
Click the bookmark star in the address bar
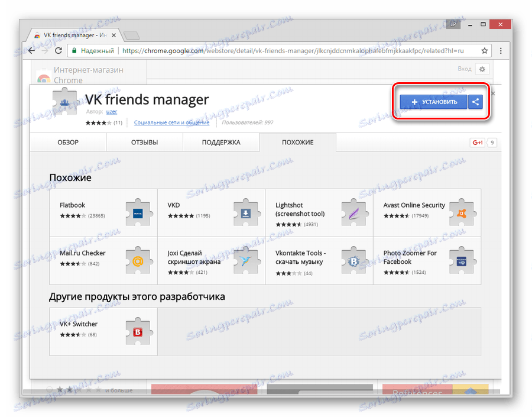pos(485,51)
